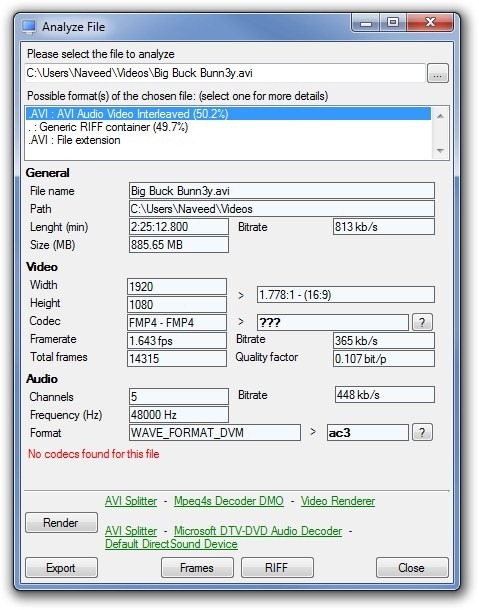Image resolution: width=479 pixels, height=610 pixels.
Task: Open the Video Renderer link
Action: pyautogui.click(x=338, y=501)
